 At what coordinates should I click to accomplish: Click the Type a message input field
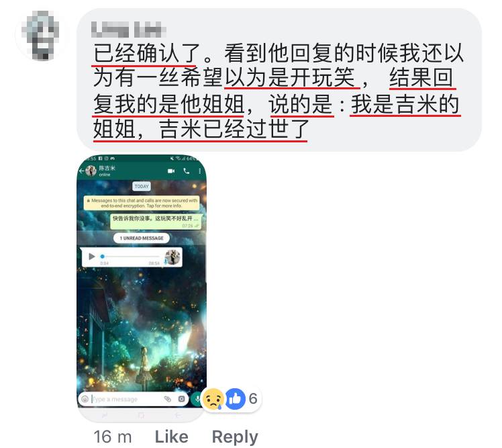[x=126, y=399]
